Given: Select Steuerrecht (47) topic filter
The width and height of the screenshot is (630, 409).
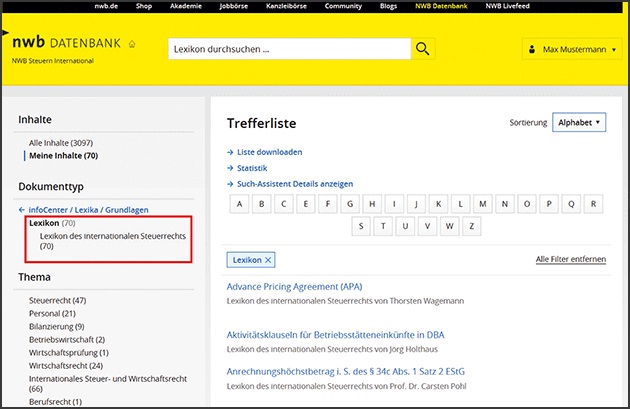Looking at the screenshot, I should coord(57,300).
